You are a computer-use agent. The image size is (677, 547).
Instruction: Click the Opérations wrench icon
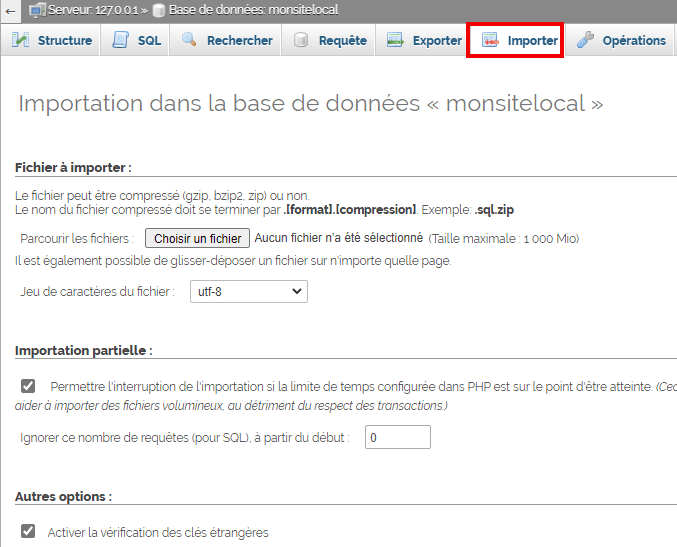pyautogui.click(x=585, y=40)
